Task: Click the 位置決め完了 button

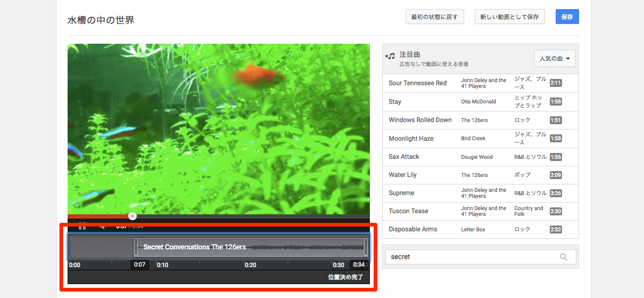Action: 345,277
